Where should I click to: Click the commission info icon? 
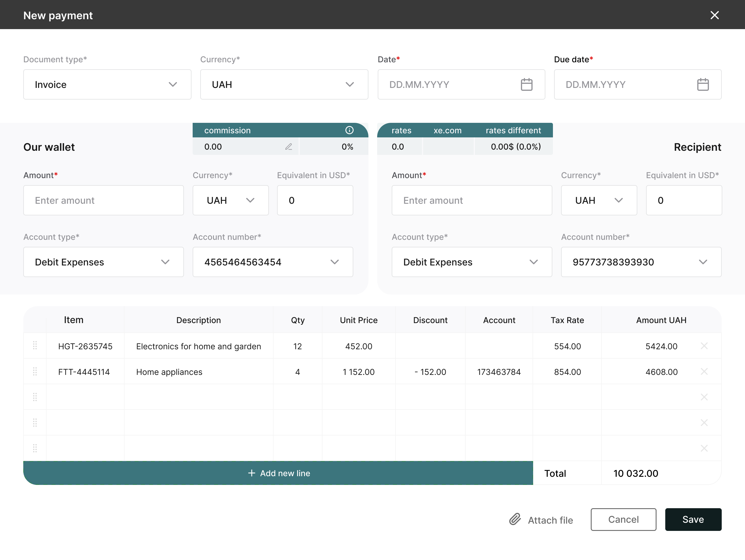coord(349,130)
